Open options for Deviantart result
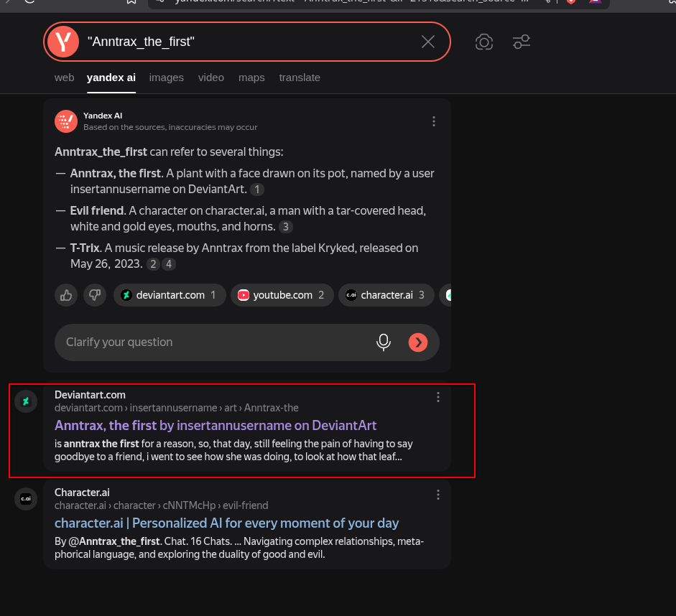 (x=438, y=397)
